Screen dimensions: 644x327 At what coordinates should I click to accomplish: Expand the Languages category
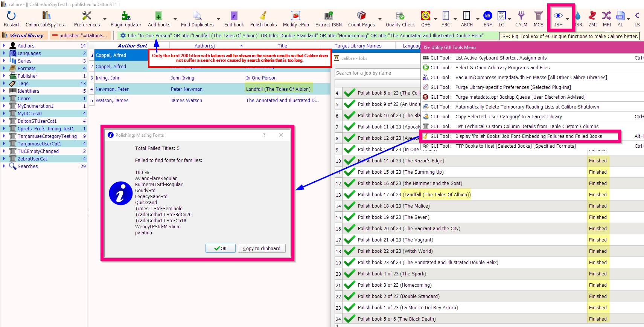click(4, 53)
